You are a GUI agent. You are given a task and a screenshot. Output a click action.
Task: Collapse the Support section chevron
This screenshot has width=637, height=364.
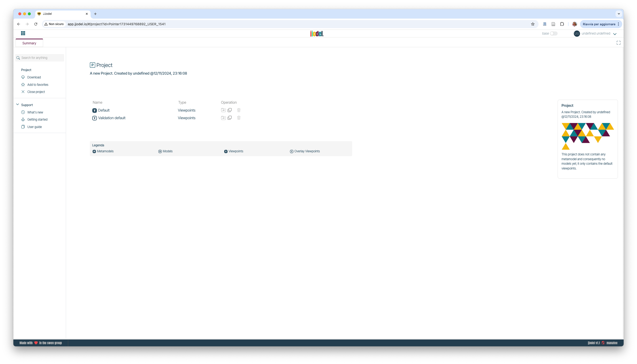pos(17,105)
